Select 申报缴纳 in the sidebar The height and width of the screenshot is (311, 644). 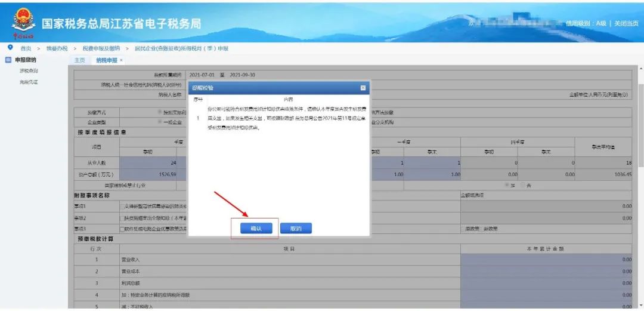coord(26,60)
